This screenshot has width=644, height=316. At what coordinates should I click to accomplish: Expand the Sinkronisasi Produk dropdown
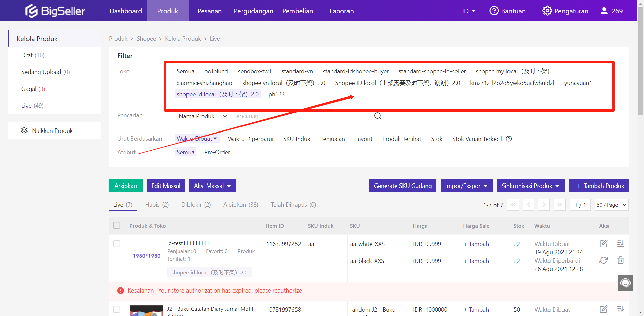531,186
